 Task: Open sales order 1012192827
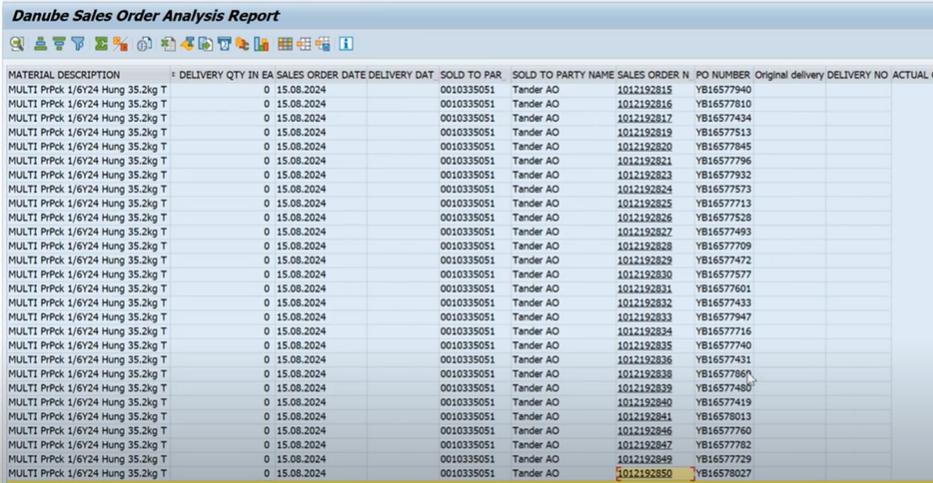tap(644, 232)
